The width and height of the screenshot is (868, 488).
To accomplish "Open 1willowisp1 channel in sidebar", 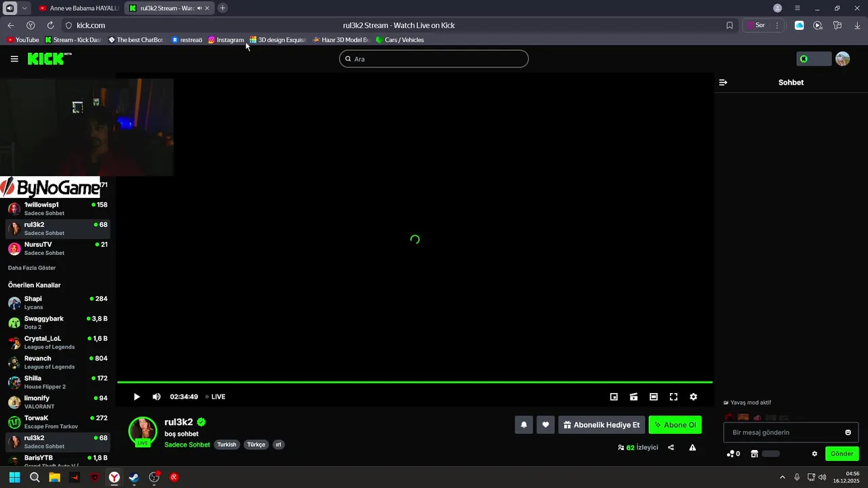I will [58, 209].
